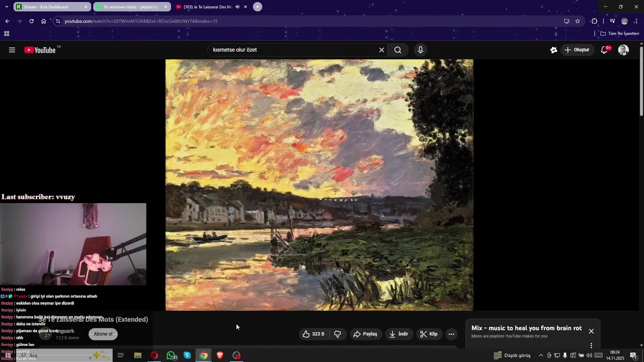Open the Chrome three-dot menu
The height and width of the screenshot is (362, 644).
636,21
